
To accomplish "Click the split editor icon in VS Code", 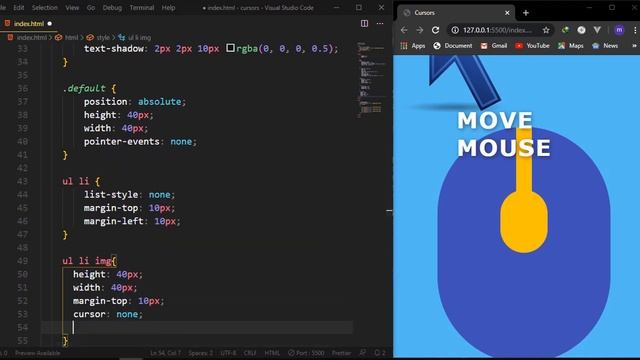I will (364, 24).
